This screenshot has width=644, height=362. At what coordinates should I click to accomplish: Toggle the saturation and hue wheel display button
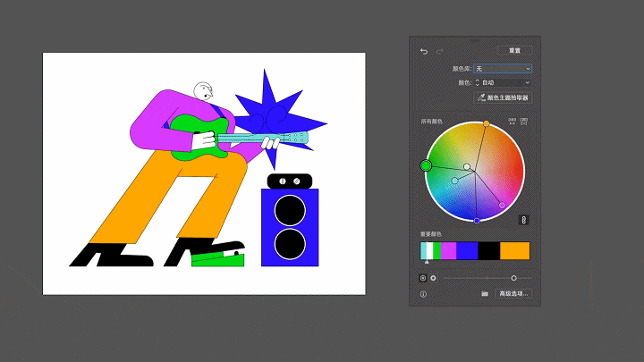[x=423, y=278]
